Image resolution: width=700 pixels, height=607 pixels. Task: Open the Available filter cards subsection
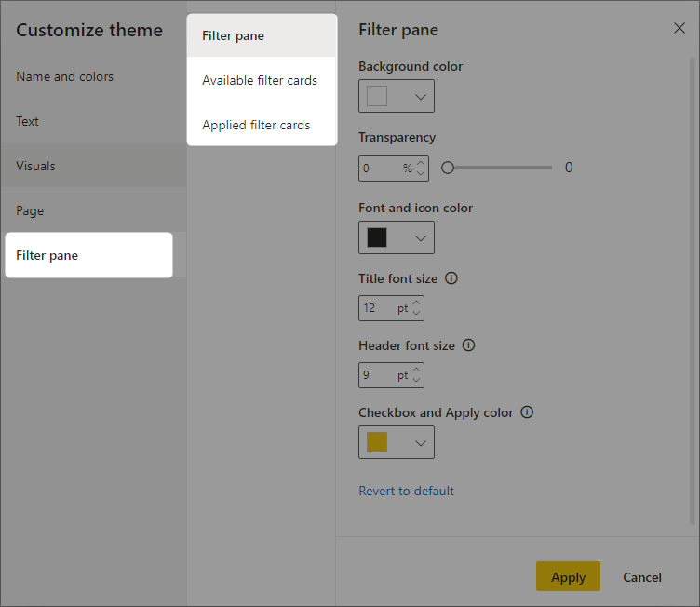(260, 80)
